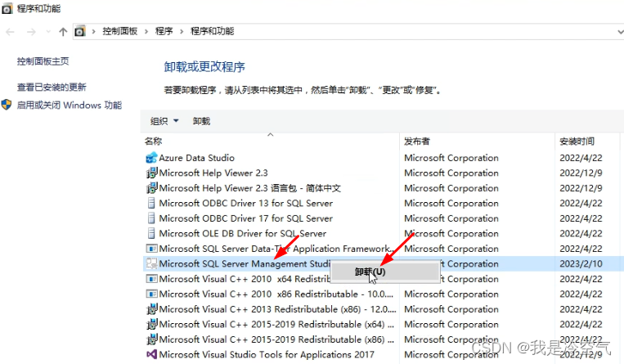Go forward with the right arrow

[x=31, y=31]
